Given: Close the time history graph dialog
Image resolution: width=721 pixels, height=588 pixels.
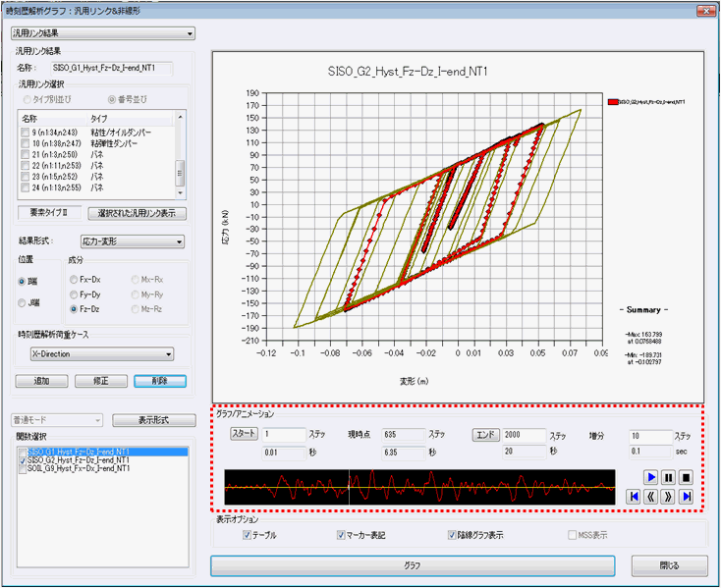Looking at the screenshot, I should [x=706, y=11].
